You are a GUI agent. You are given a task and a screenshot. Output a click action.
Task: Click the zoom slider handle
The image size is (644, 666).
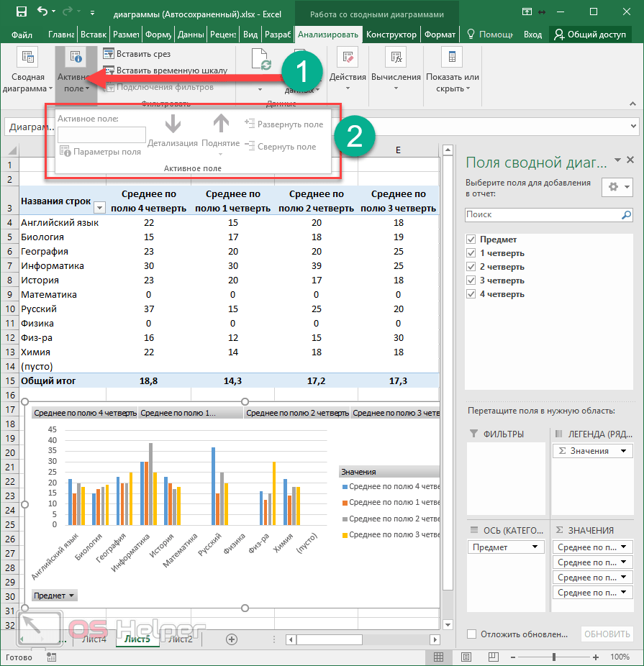click(553, 657)
